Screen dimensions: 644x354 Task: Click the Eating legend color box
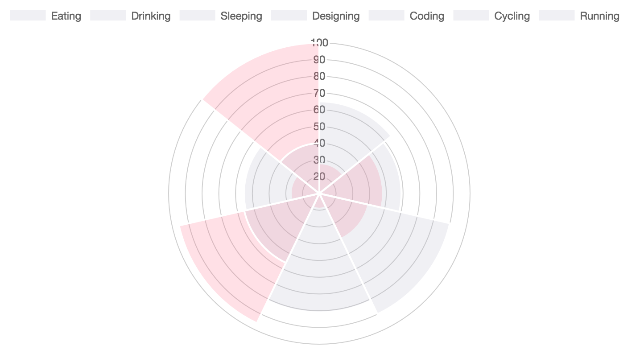(x=28, y=16)
